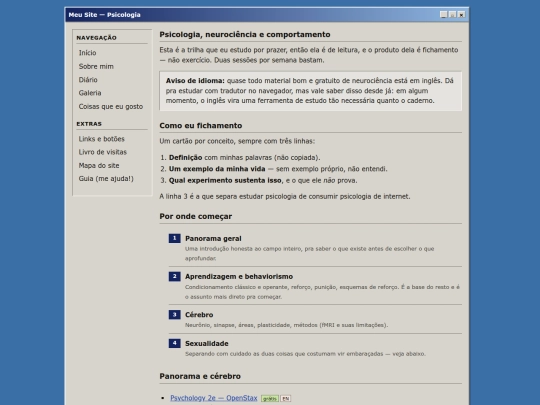Screen dimensions: 540x405
Task: Select the Sexualidade step title
Action: pyautogui.click(x=207, y=343)
